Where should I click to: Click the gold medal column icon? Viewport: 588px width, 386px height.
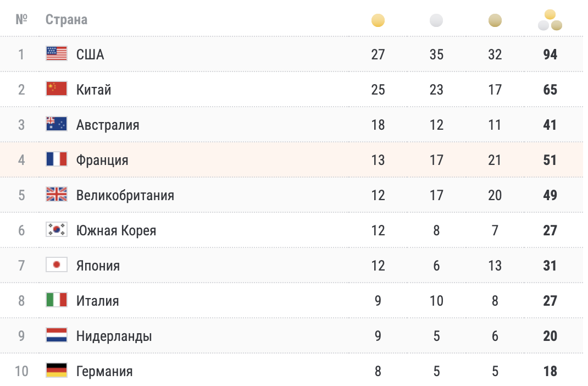pos(378,21)
